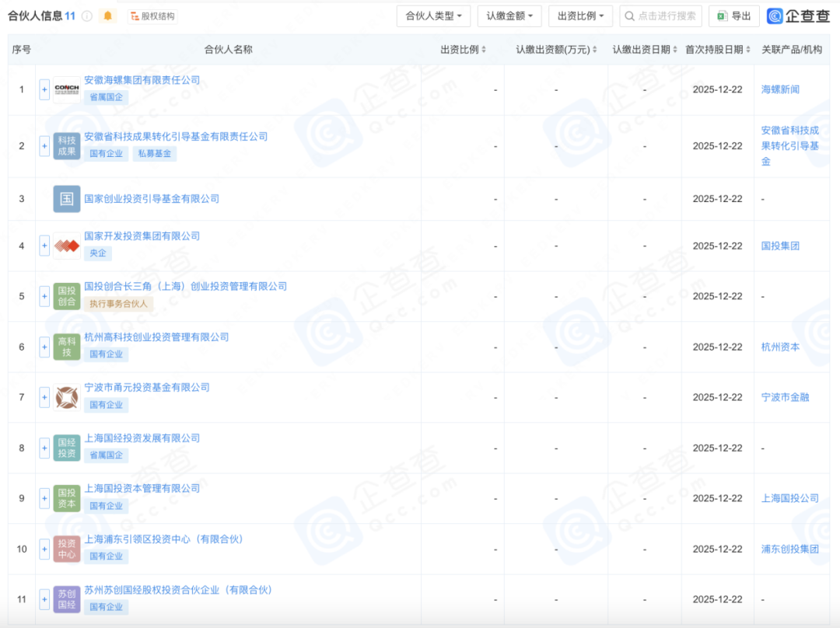This screenshot has height=628, width=840.
Task: Click the 国 logo of 国家创业投资引导基金
Action: coord(66,198)
